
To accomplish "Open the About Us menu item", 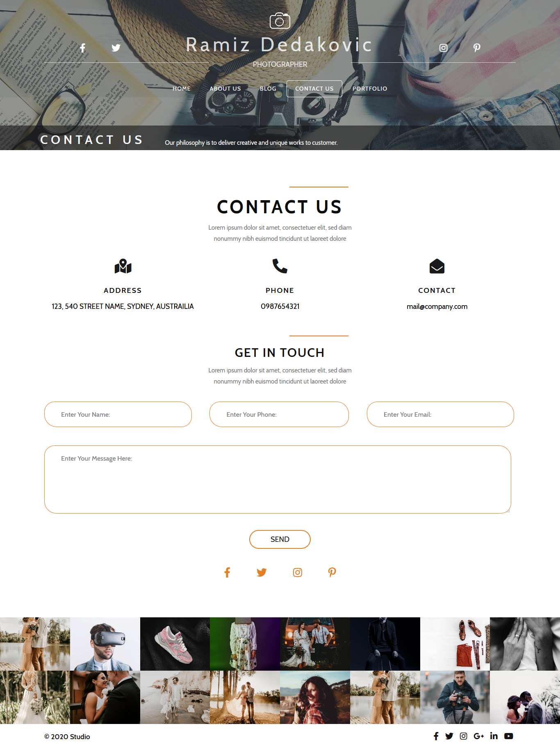I will (225, 89).
